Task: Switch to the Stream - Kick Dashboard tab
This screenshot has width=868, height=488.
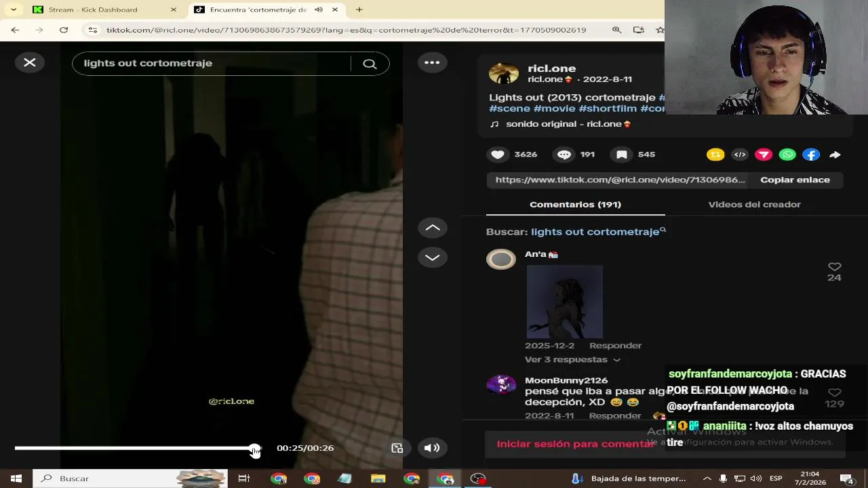Action: point(103,9)
